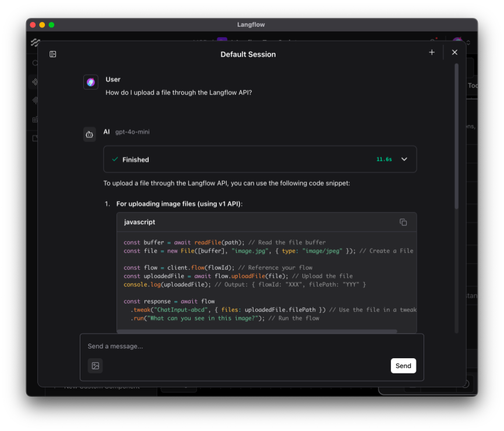Click the Langflow logo in the sidebar
This screenshot has height=431, width=504.
click(35, 42)
